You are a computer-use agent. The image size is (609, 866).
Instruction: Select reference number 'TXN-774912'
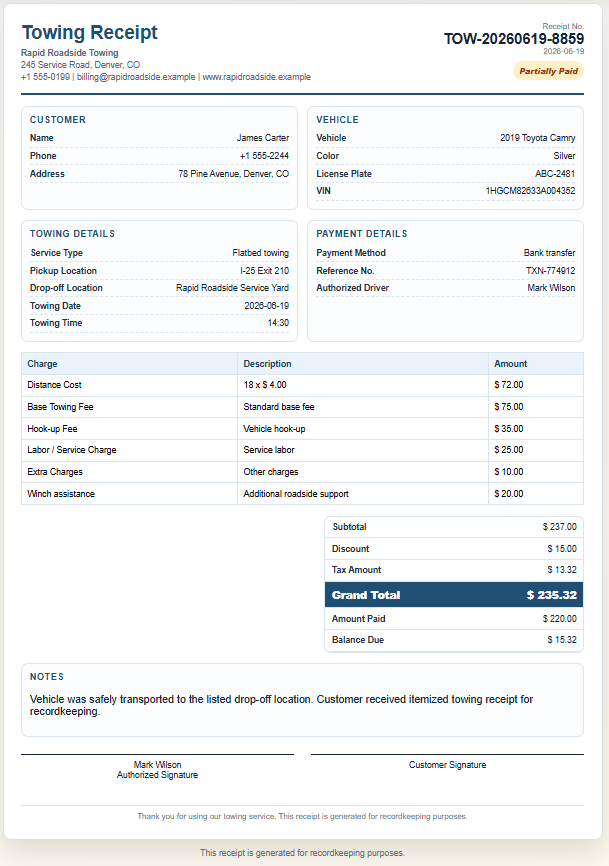(x=550, y=271)
